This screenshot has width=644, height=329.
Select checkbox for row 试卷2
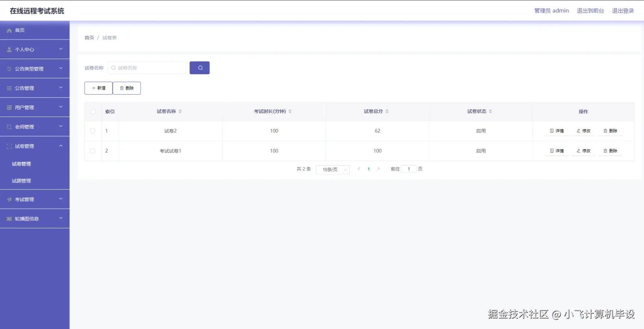[x=93, y=131]
